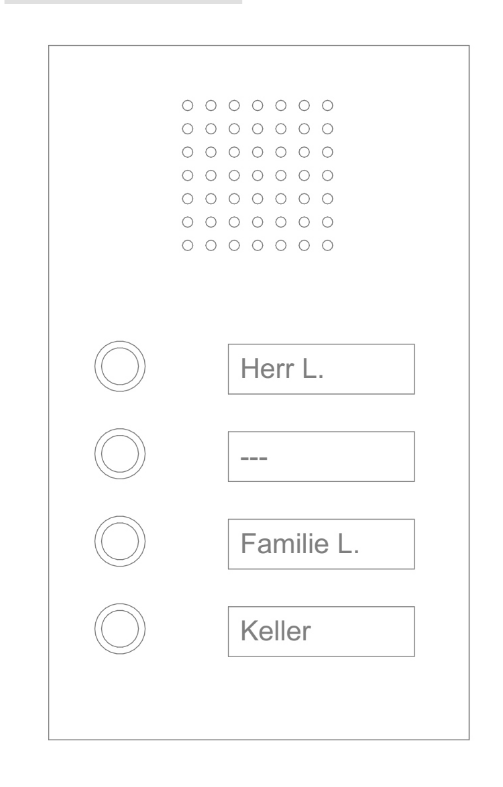The height and width of the screenshot is (787, 503).
Task: Ring the bell button for Herr L.
Action: (120, 366)
